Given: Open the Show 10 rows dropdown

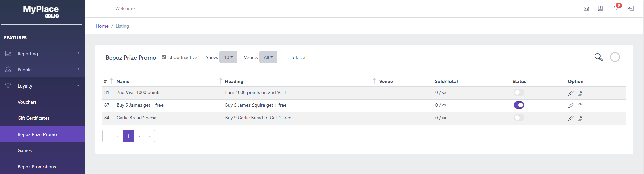Looking at the screenshot, I should 228,57.
